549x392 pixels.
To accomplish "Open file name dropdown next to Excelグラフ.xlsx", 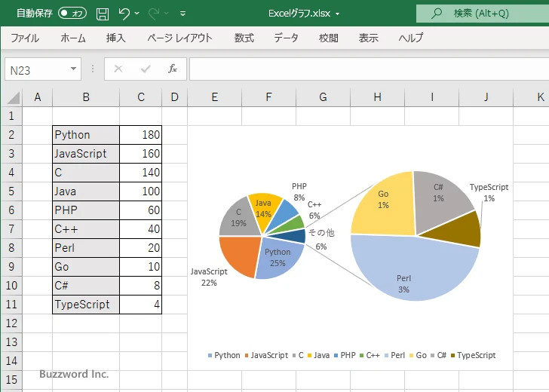I will pos(338,14).
